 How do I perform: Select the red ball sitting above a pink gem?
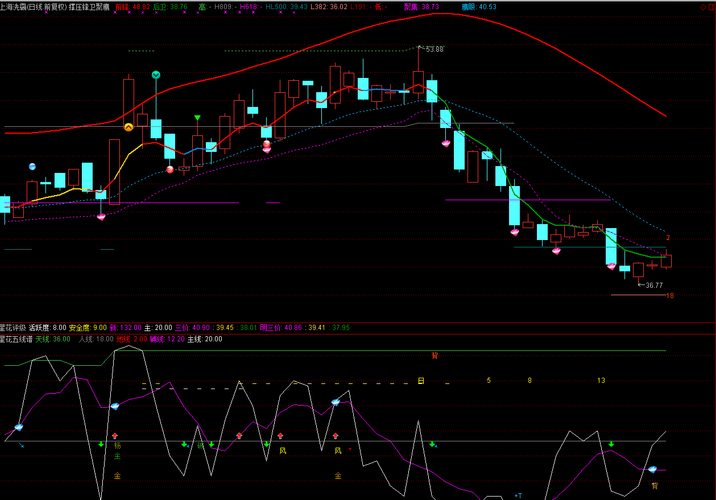coord(267,144)
